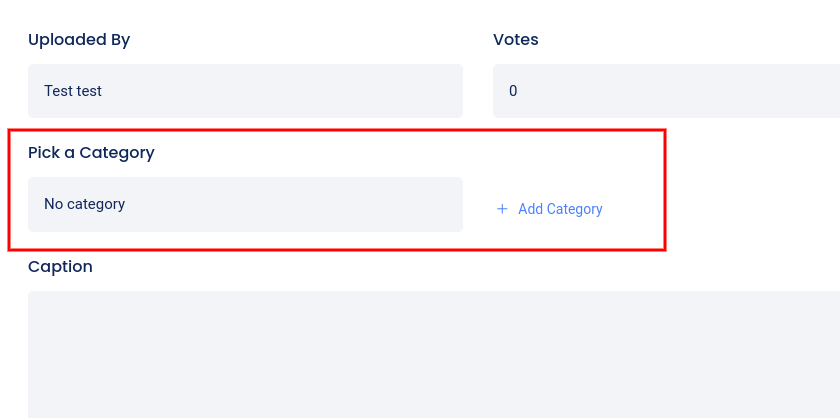Click the vote count box showing 0
Viewport: 840px width, 418px height.
(666, 91)
